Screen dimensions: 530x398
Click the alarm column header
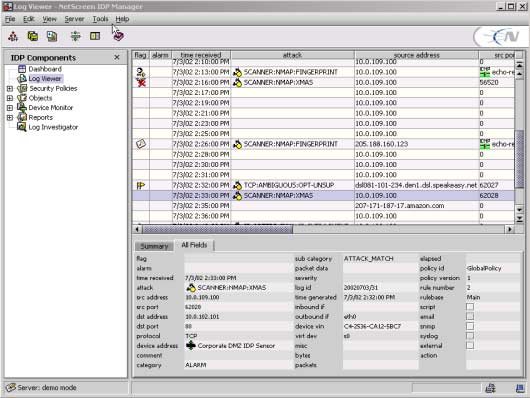[x=160, y=55]
